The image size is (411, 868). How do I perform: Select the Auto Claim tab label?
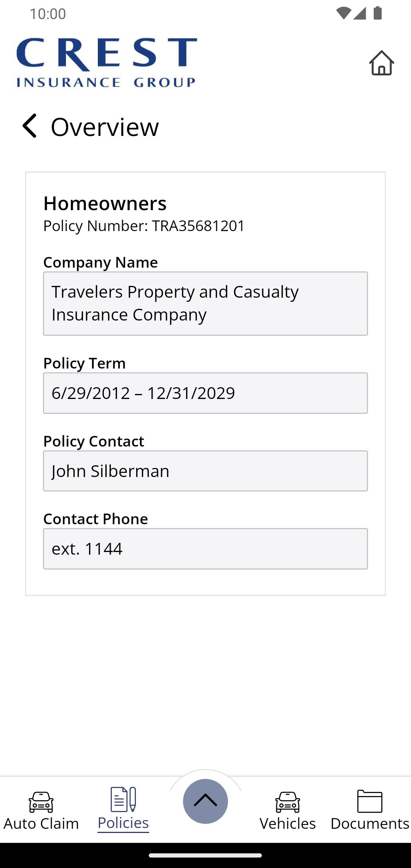pos(41,823)
